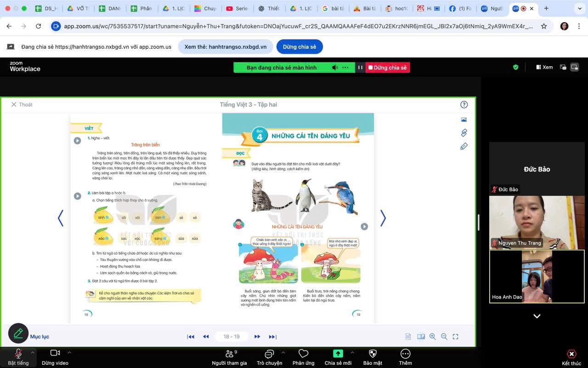Click the pencil tool in ebook sidebar

[464, 146]
